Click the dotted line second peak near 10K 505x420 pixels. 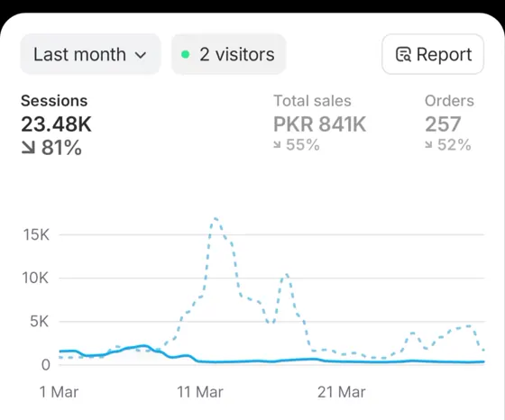(x=286, y=275)
